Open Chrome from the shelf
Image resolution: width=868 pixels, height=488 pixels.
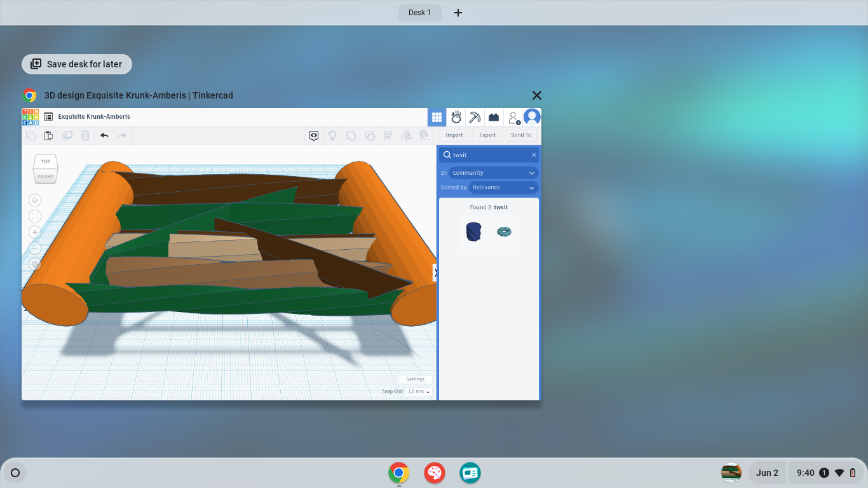click(x=398, y=473)
